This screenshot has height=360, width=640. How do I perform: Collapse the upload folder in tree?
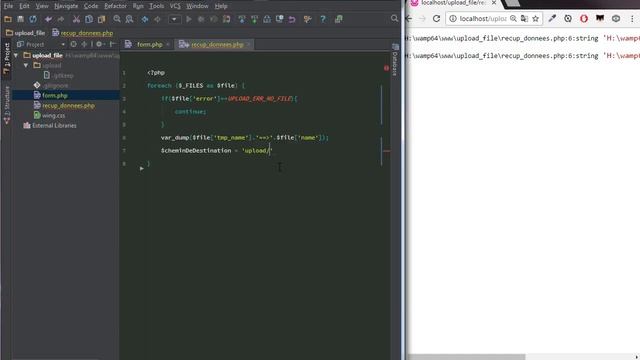[x=26, y=65]
